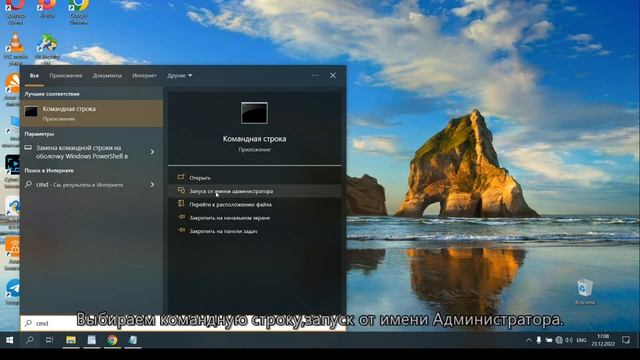Open File Explorer from the taskbar

tap(71, 340)
